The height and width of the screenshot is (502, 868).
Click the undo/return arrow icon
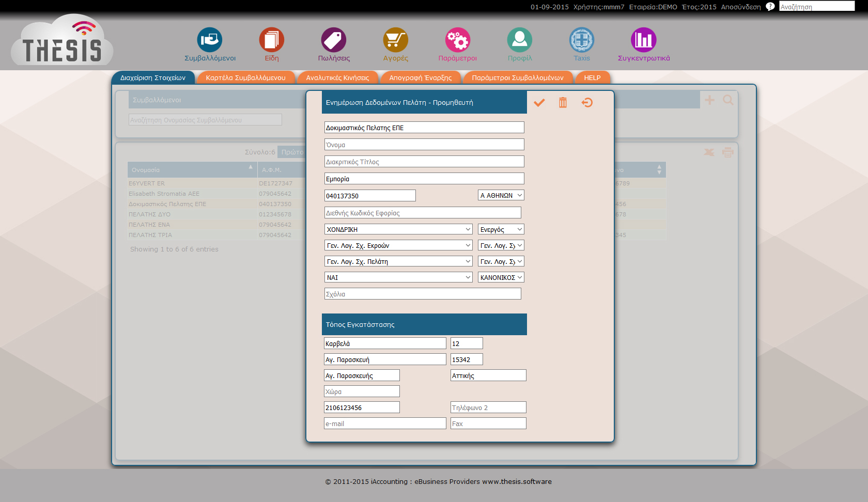click(x=587, y=103)
